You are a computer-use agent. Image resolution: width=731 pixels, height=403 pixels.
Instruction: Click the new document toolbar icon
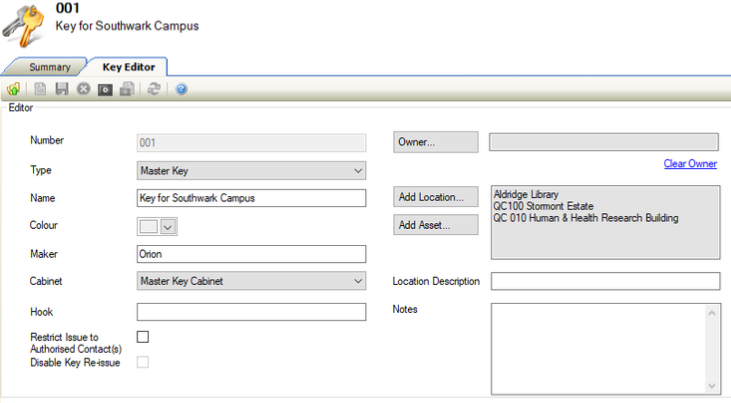(x=41, y=89)
